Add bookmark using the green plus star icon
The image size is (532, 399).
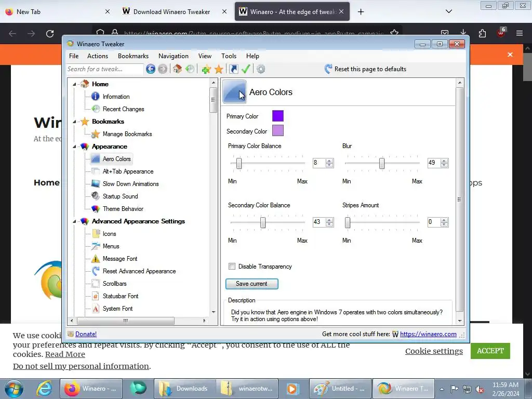click(206, 69)
